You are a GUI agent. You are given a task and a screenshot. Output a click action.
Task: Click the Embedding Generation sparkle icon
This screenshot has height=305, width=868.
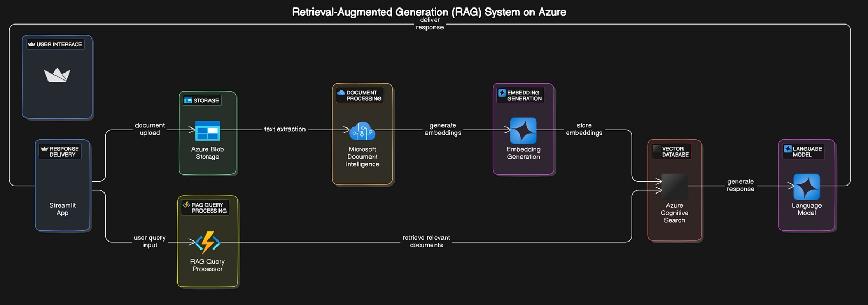[524, 131]
